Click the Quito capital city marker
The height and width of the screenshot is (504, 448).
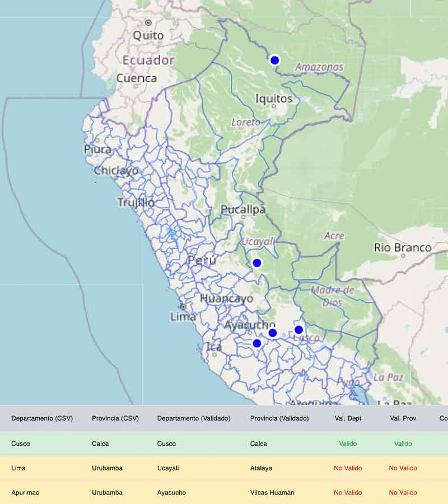click(x=148, y=23)
